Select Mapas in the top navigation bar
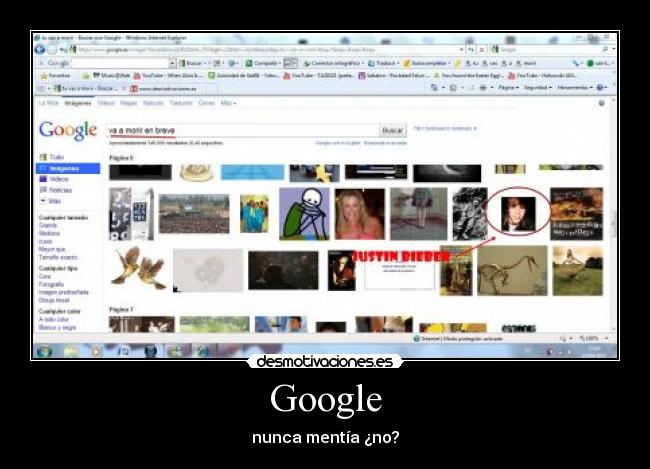Image resolution: width=650 pixels, height=469 pixels. point(129,103)
